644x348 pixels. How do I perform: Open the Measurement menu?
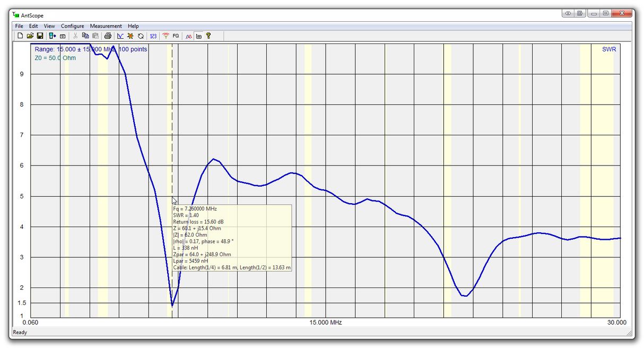click(106, 25)
